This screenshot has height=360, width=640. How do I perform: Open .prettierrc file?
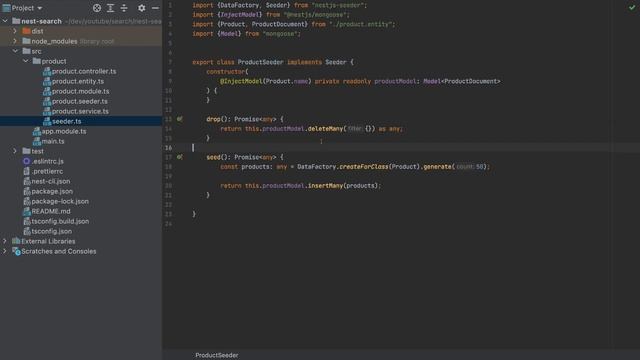pyautogui.click(x=47, y=171)
